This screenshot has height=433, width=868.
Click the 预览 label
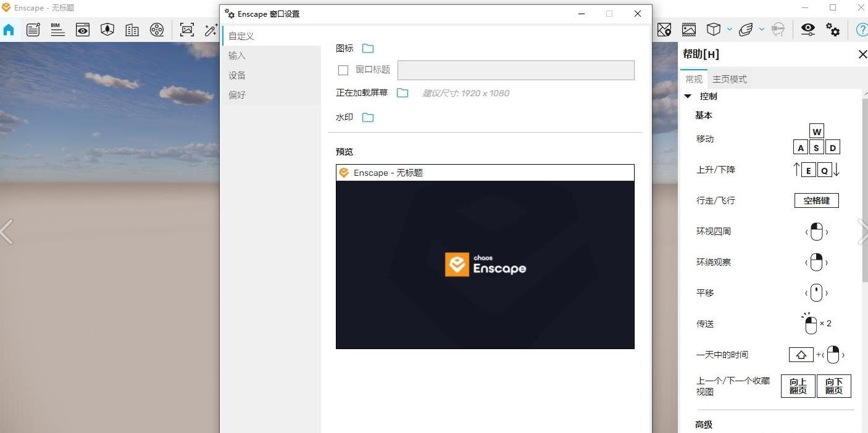[344, 152]
